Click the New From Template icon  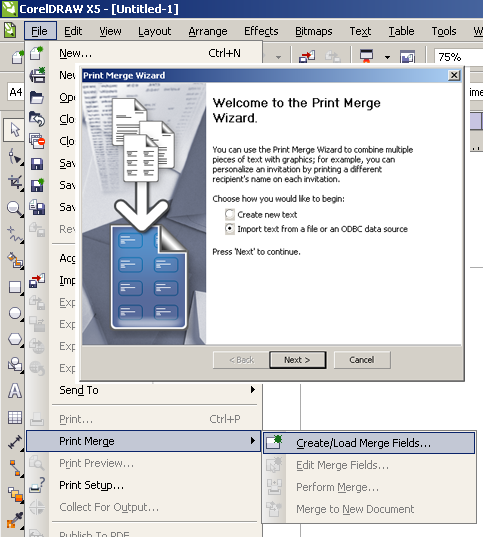(x=37, y=75)
